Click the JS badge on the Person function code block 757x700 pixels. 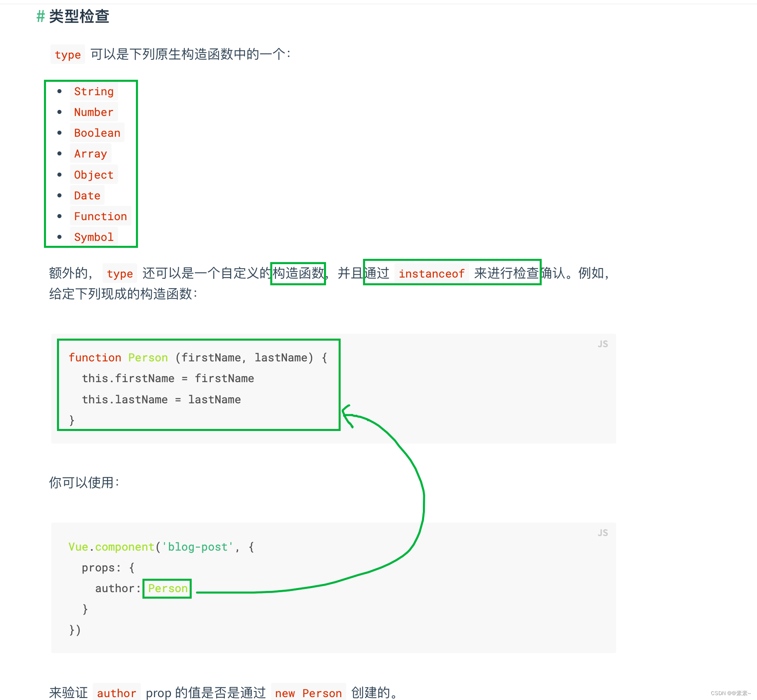pos(602,343)
